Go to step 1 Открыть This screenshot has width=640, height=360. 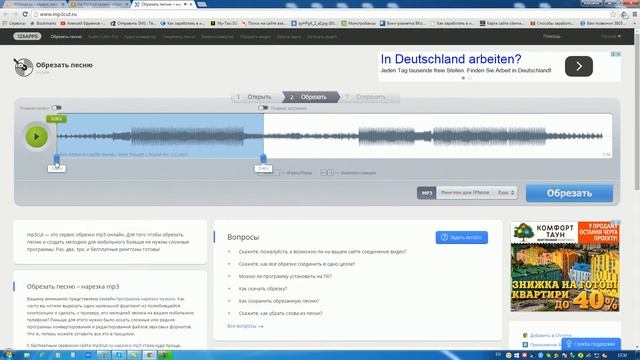[x=257, y=97]
